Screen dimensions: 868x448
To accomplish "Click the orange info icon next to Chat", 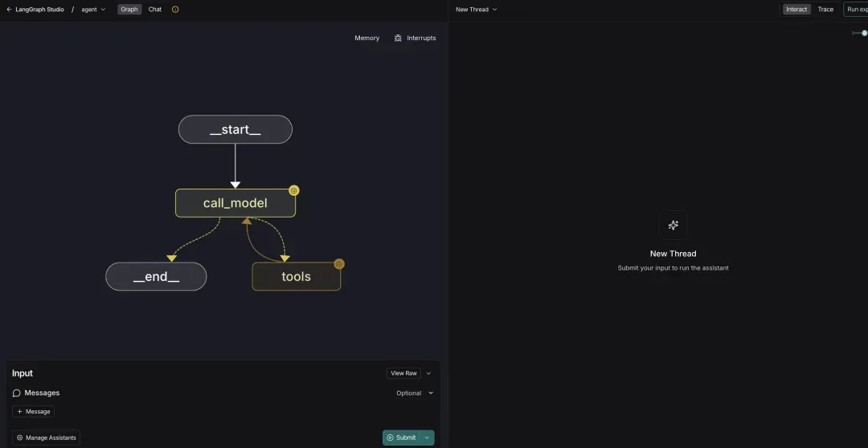I will pos(175,10).
